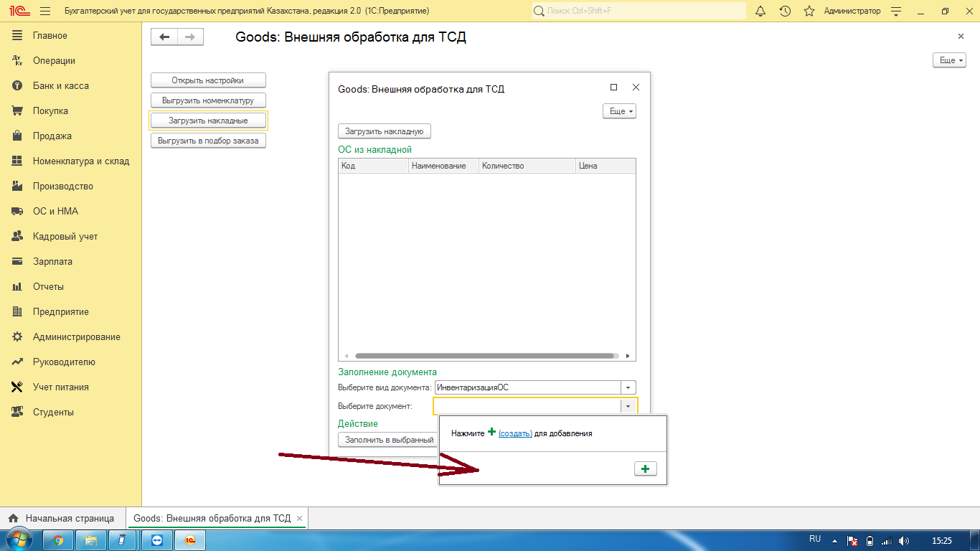980x551 pixels.
Task: Click the global search field
Action: [639, 11]
